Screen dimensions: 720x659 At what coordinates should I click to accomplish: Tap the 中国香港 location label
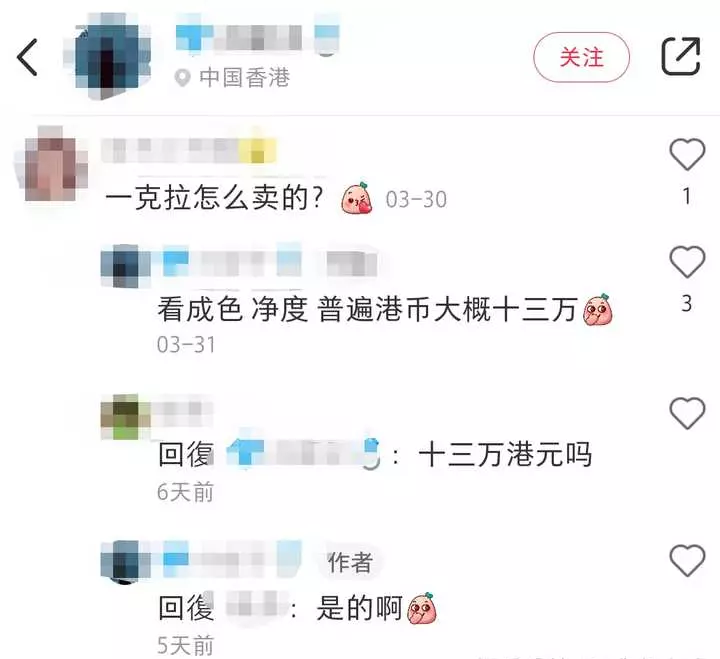click(x=244, y=78)
